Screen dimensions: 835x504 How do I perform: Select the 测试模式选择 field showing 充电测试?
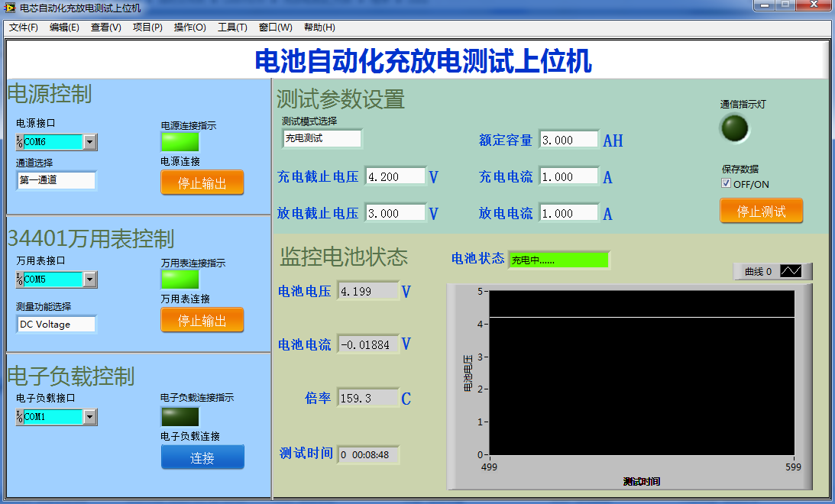(322, 138)
